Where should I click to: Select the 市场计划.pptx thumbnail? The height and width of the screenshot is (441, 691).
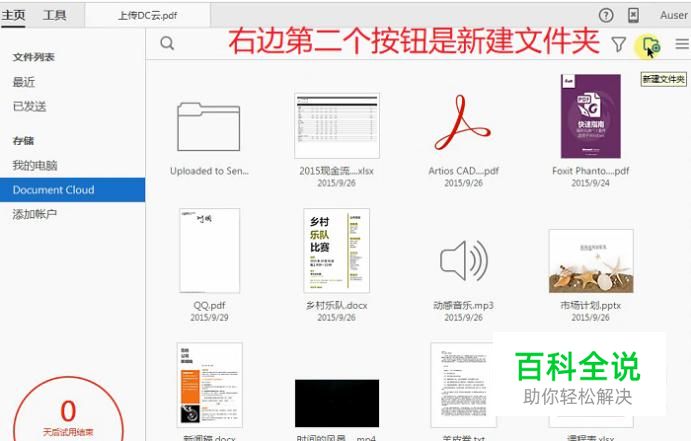pos(591,261)
